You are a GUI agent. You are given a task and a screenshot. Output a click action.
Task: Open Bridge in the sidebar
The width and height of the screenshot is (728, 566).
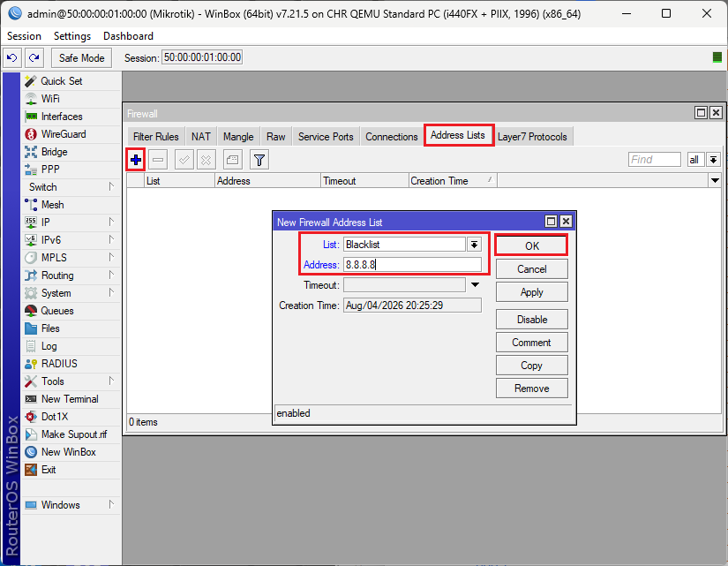[x=72, y=152]
